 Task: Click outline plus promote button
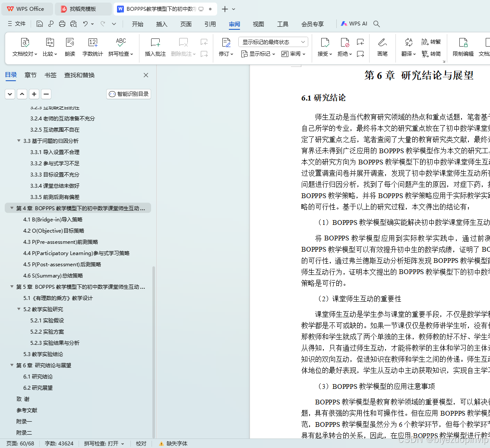click(34, 94)
